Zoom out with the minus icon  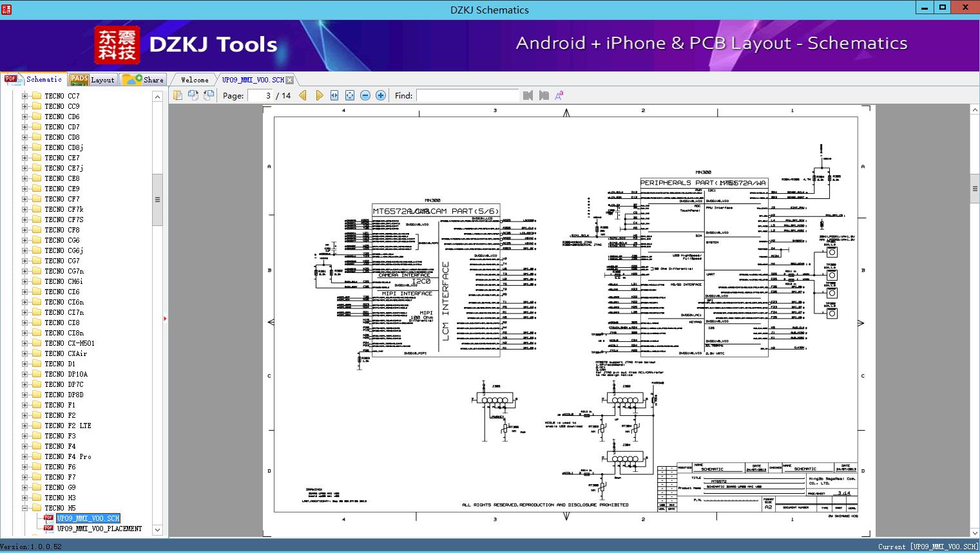point(365,95)
